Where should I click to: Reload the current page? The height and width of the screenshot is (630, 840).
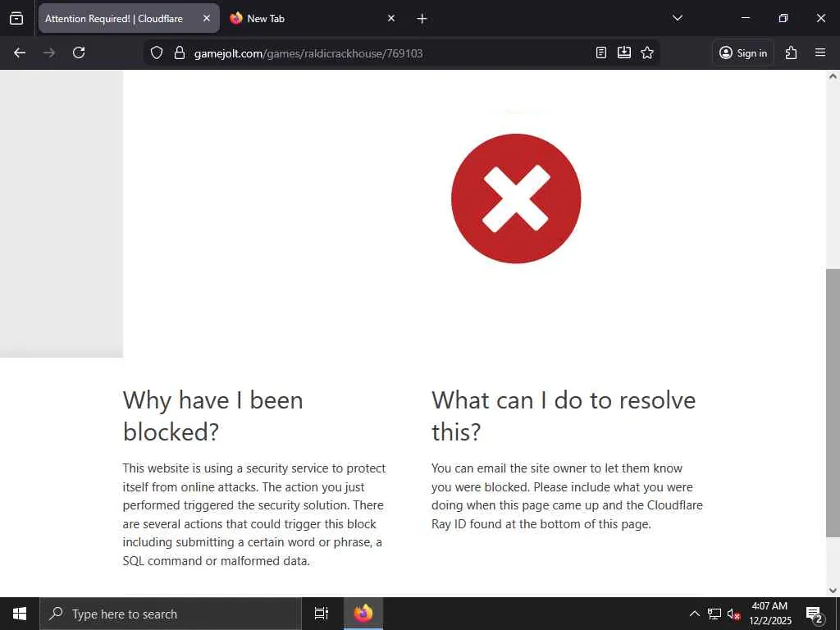click(x=79, y=52)
